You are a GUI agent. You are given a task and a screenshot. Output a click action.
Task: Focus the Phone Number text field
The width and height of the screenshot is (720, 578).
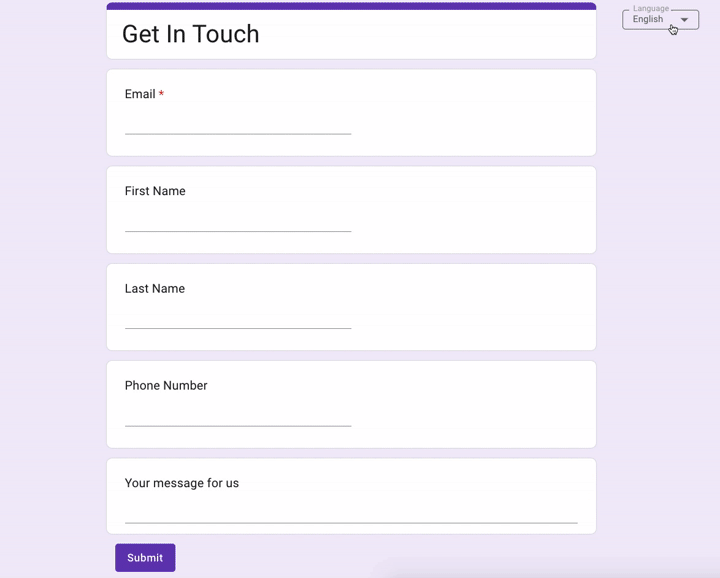click(238, 416)
